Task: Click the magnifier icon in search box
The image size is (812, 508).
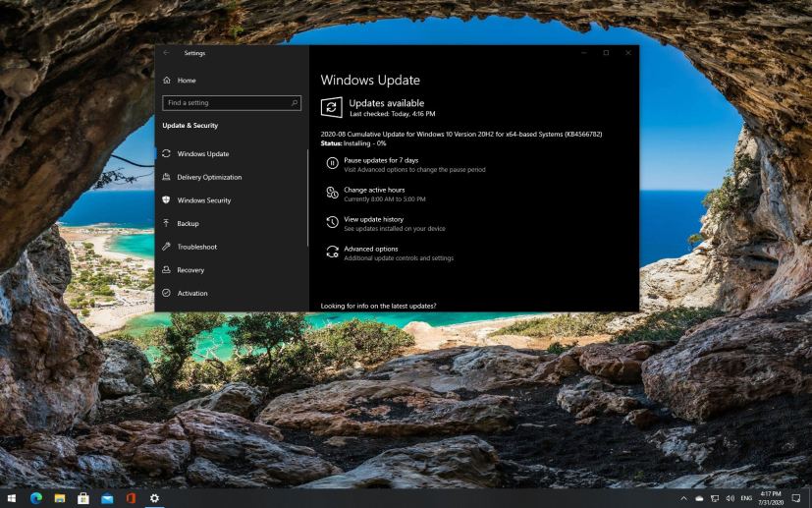Action: [295, 102]
